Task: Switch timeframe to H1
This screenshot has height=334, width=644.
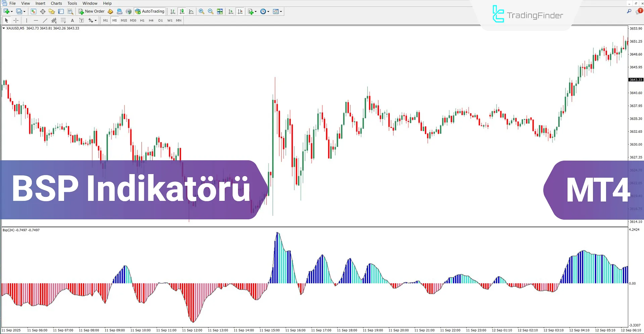Action: 142,20
